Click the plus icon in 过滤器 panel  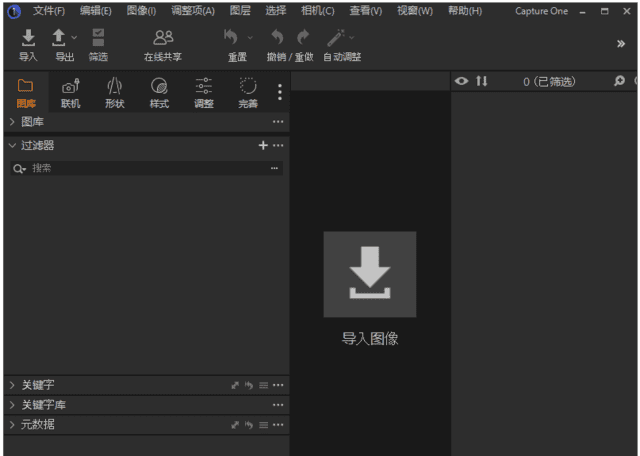point(263,145)
